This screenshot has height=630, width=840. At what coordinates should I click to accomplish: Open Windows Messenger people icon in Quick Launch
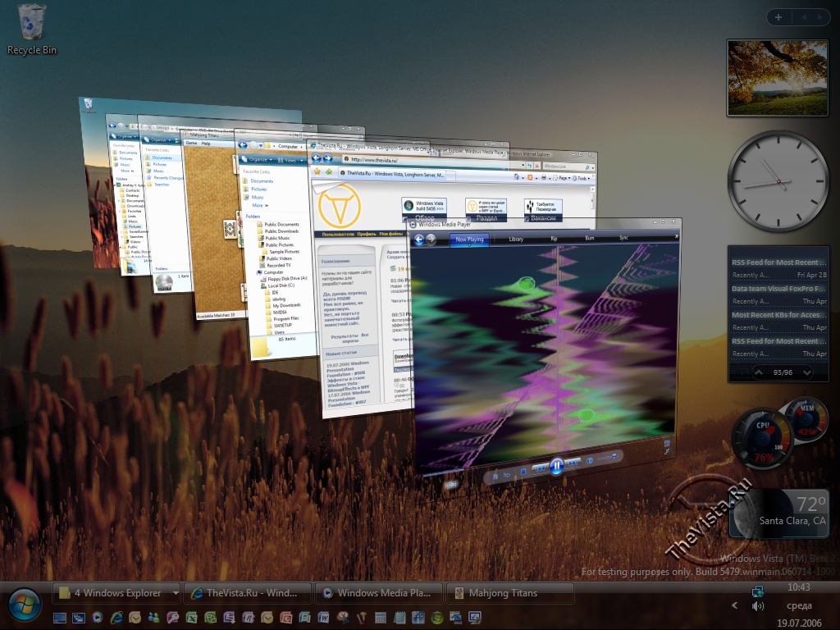click(x=153, y=618)
